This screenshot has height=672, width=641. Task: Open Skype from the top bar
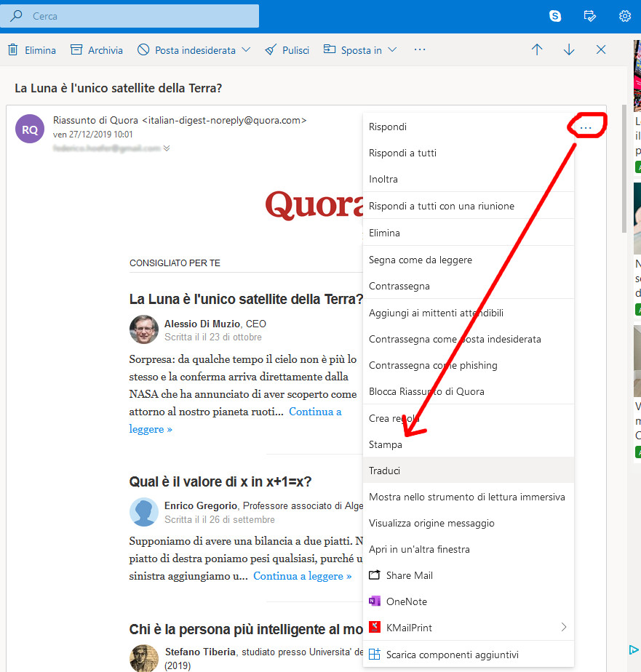click(555, 16)
